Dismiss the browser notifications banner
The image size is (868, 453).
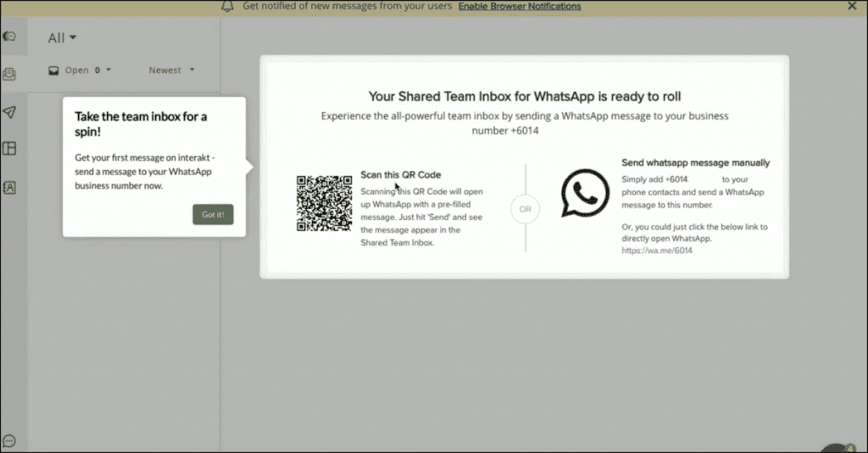[852, 6]
